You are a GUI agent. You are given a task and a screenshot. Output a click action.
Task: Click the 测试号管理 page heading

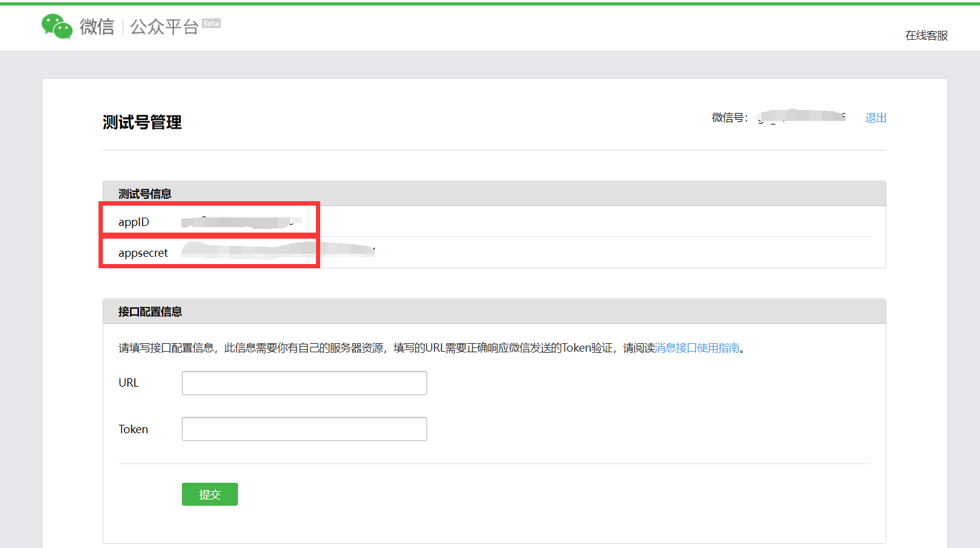point(142,123)
